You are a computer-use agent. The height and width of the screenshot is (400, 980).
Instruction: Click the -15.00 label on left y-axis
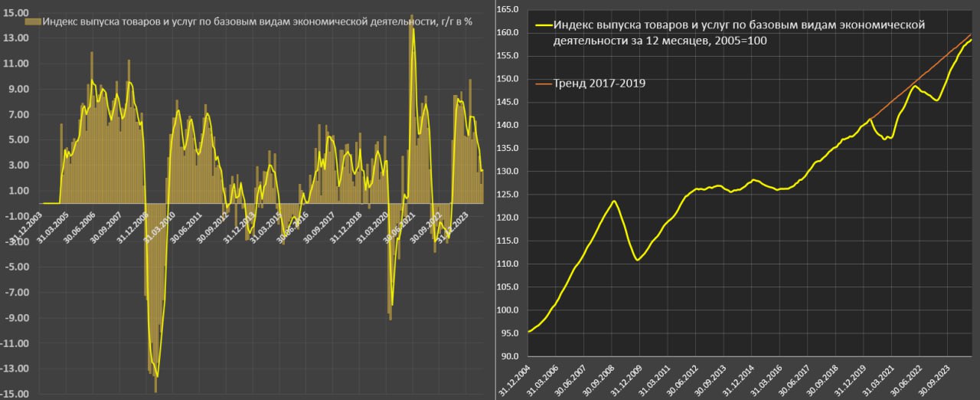pos(15,394)
